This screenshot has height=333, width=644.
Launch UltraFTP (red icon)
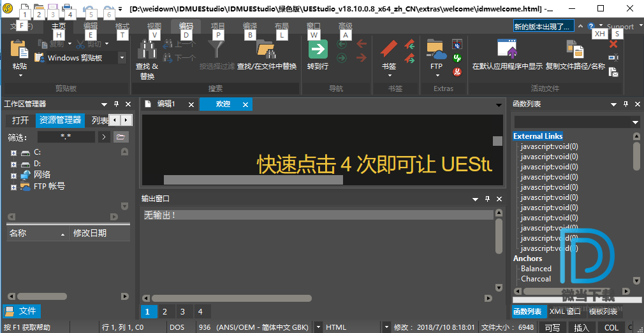click(x=457, y=72)
